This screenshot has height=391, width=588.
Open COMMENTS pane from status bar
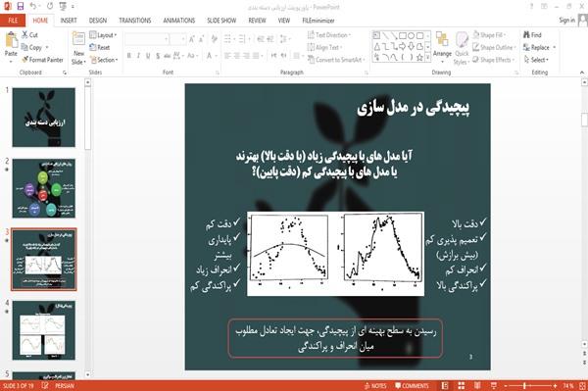412,386
